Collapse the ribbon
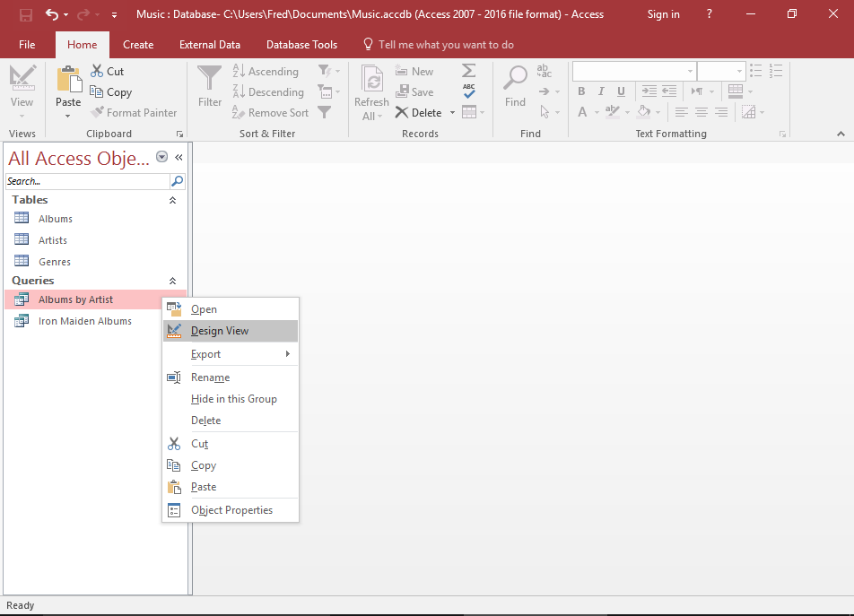 tap(841, 134)
